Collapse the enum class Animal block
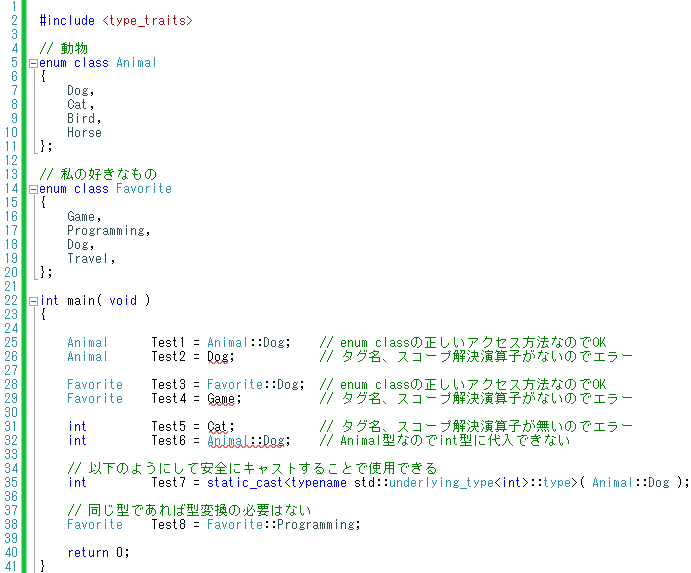The height and width of the screenshot is (573, 691). pos(33,63)
